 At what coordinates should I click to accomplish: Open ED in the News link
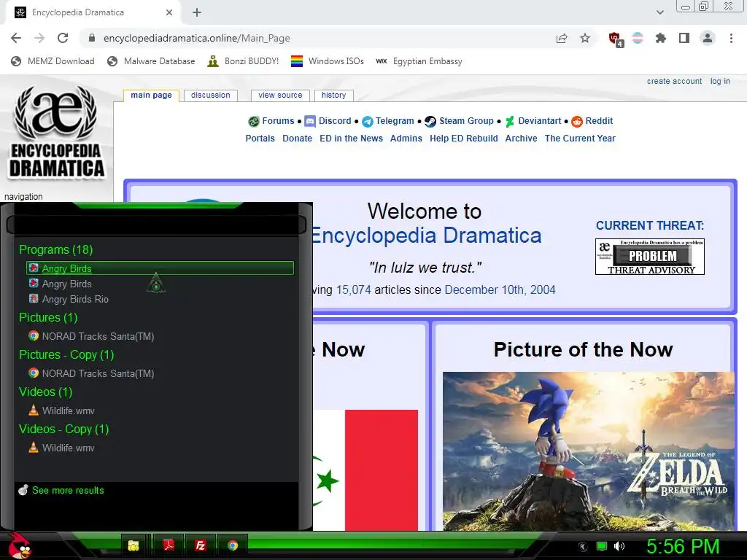pyautogui.click(x=351, y=139)
